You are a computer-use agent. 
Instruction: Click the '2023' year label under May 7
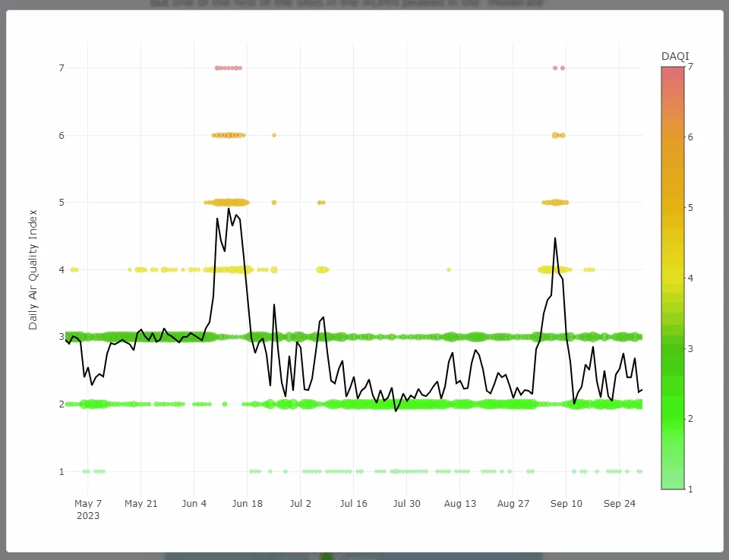[x=88, y=516]
